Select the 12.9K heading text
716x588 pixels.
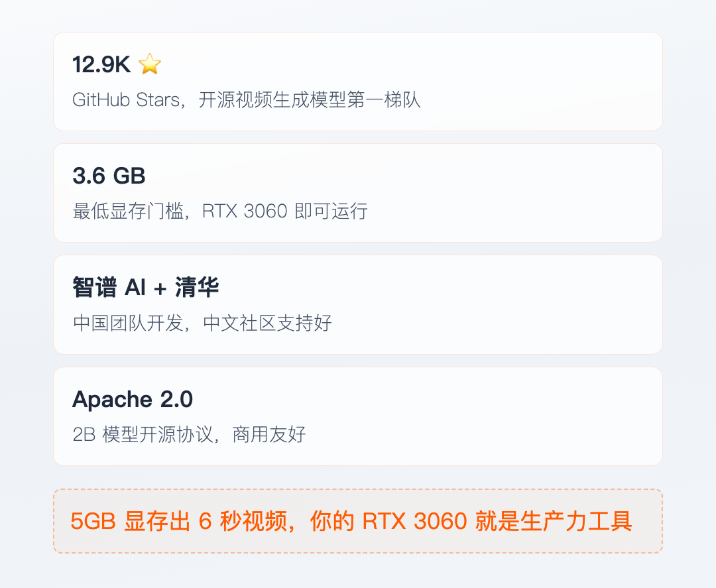[x=101, y=64]
